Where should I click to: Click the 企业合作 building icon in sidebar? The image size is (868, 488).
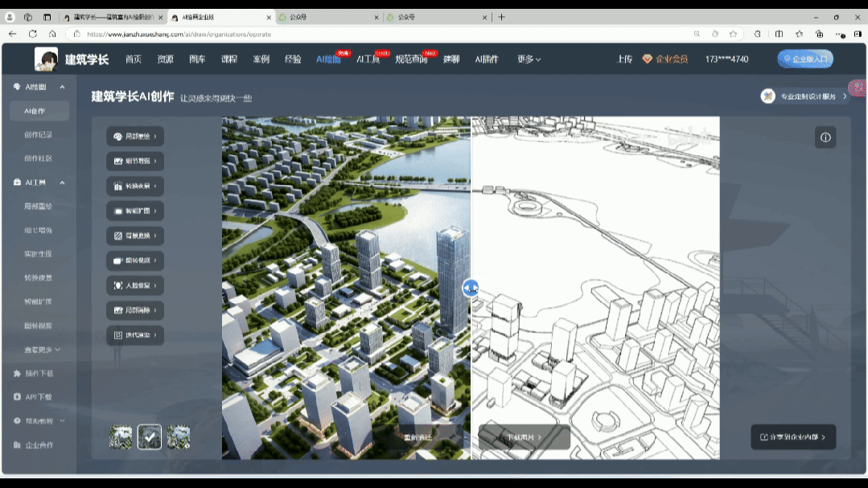[17, 445]
